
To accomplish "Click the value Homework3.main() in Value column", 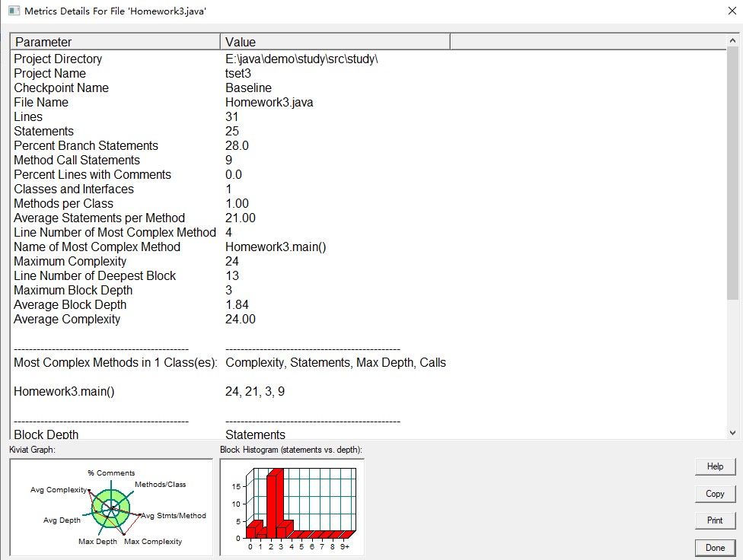I will point(276,247).
